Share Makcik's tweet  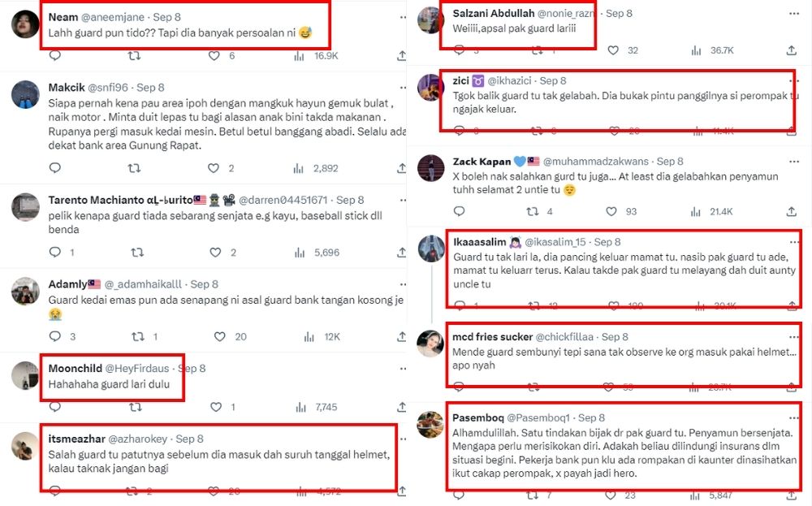[x=401, y=168]
